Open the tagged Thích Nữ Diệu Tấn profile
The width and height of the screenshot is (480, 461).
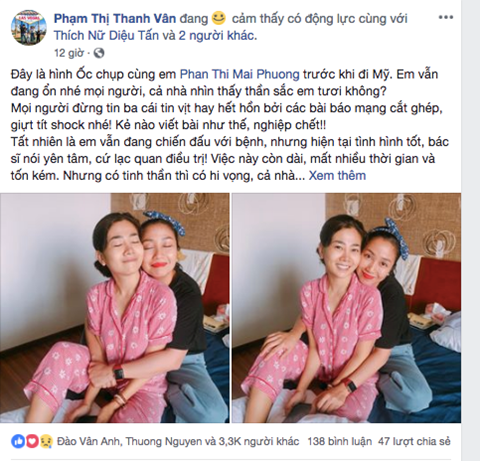coord(107,35)
